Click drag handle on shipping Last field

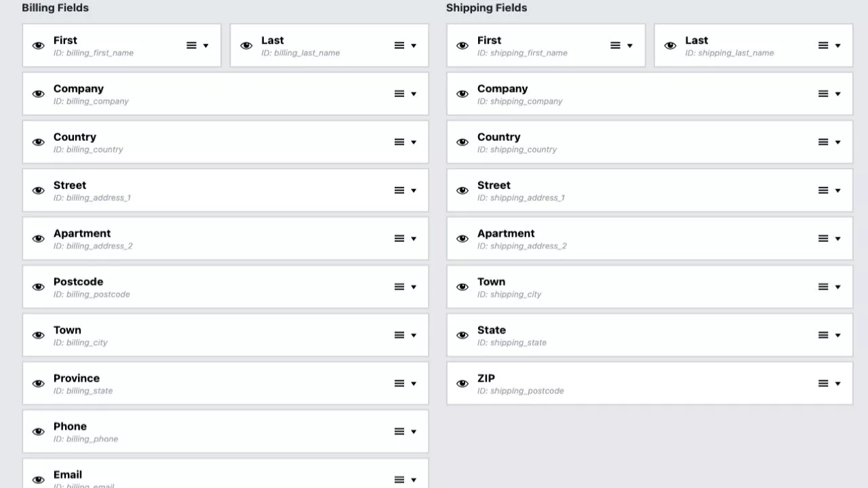pyautogui.click(x=823, y=45)
